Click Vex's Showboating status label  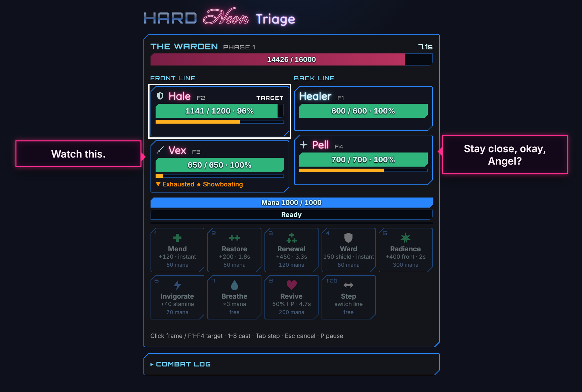219,184
